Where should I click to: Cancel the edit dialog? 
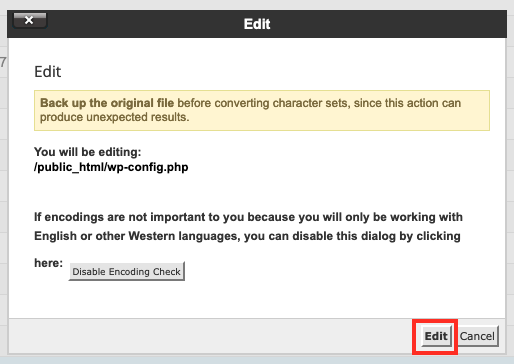click(x=477, y=336)
